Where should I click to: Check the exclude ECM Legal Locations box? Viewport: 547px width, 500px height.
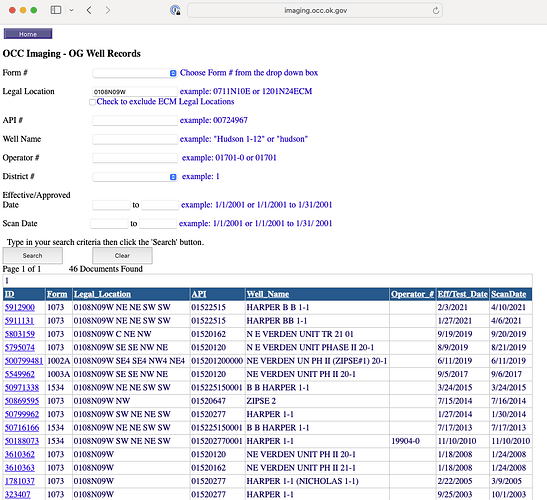coord(92,102)
